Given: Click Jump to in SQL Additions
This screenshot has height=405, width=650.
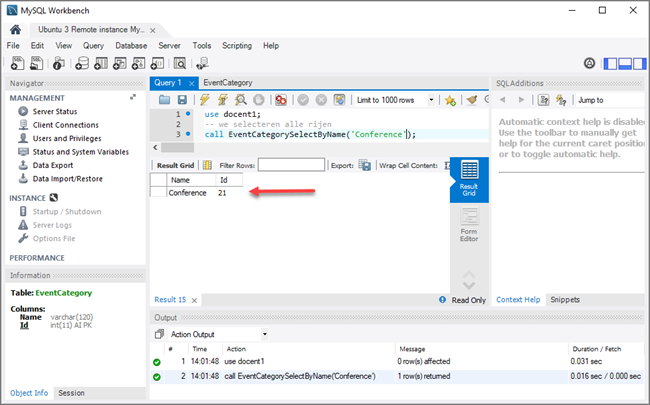Looking at the screenshot, I should point(590,100).
